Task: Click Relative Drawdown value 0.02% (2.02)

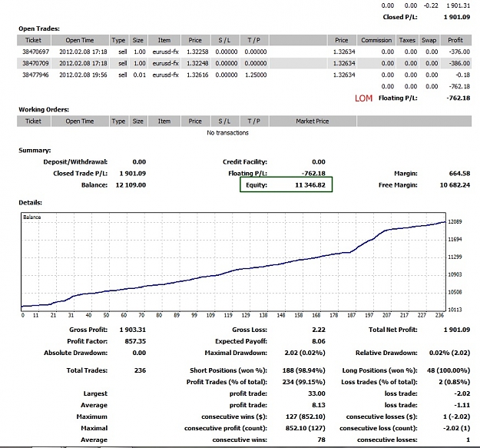Action: click(450, 353)
